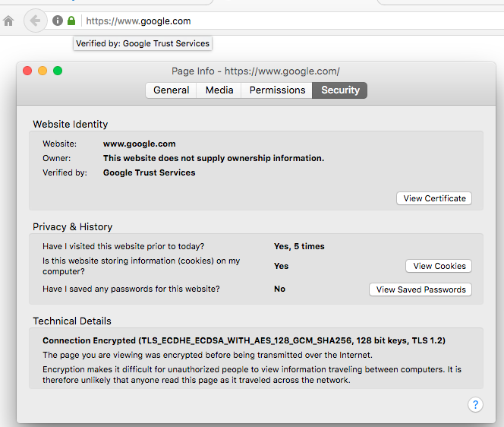This screenshot has width=504, height=427.
Task: Click the Connection Encrypted heading text
Action: [x=244, y=341]
